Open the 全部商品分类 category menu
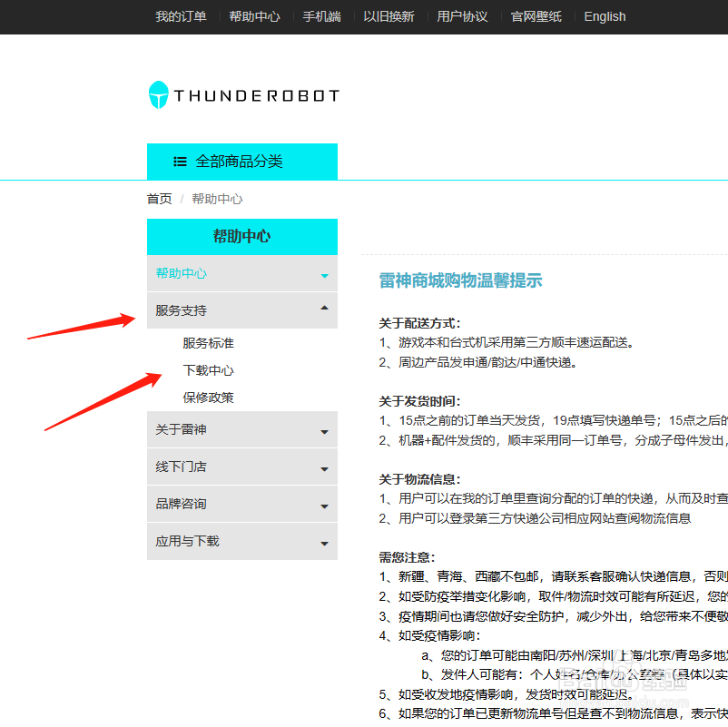The image size is (728, 727). click(242, 162)
